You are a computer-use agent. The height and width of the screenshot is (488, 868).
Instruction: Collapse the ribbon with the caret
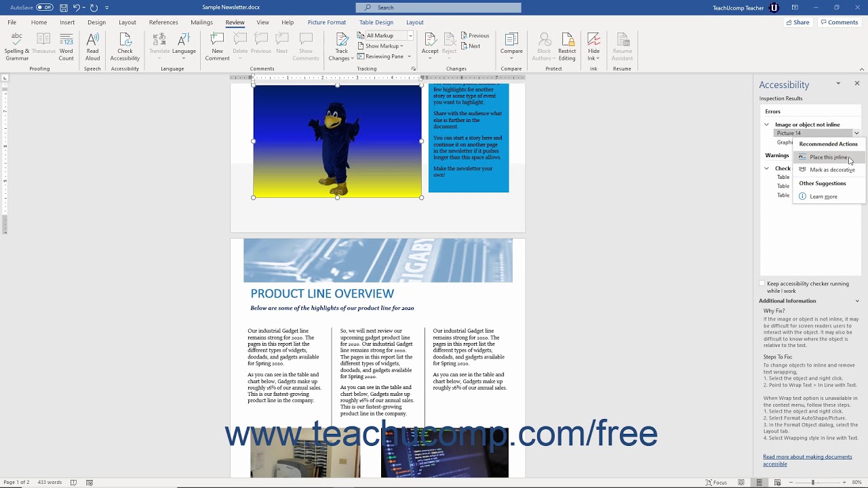click(x=862, y=68)
